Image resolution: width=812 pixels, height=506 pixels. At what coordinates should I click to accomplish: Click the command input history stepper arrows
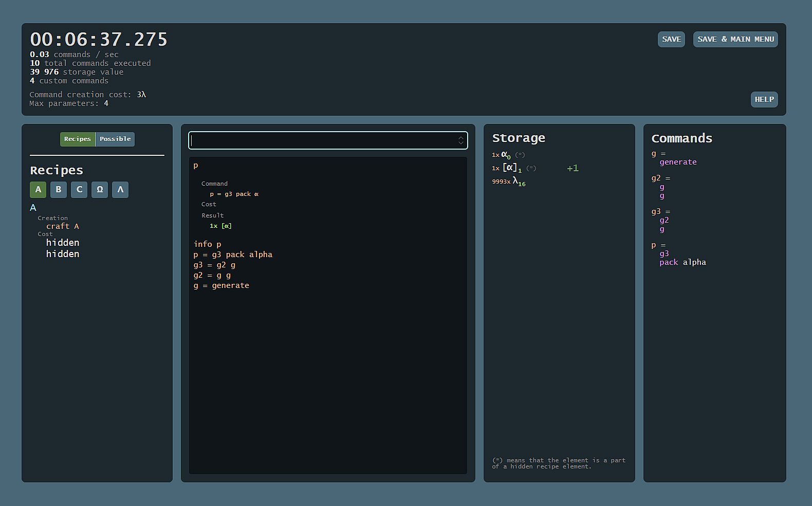coord(461,140)
